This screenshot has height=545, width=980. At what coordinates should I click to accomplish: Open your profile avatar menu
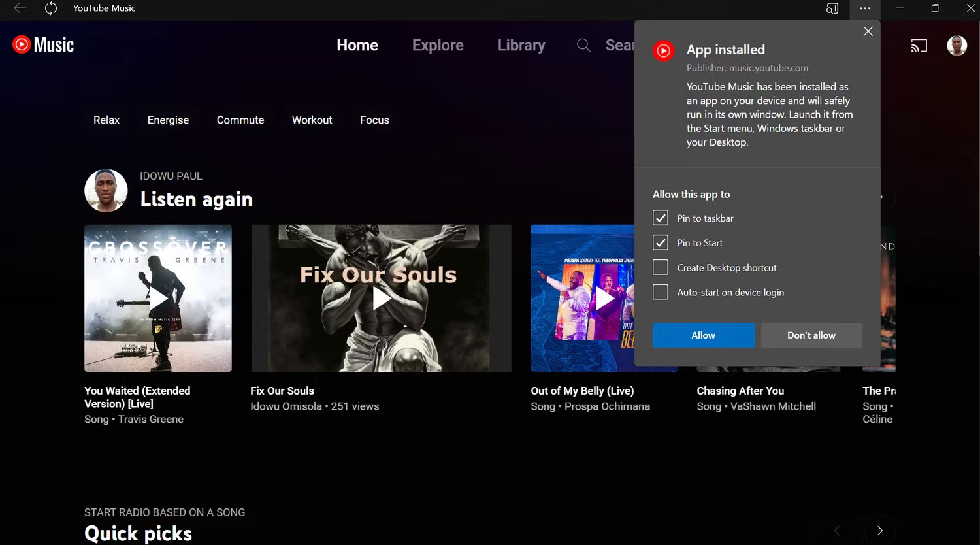pyautogui.click(x=956, y=45)
